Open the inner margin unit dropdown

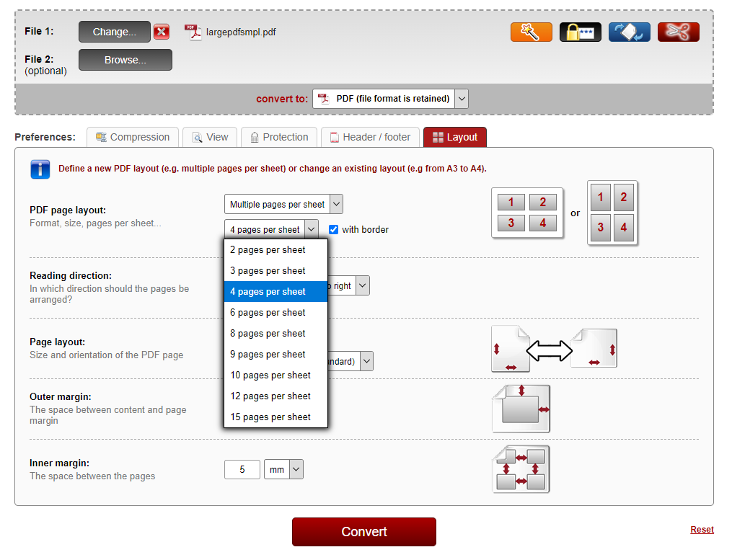(x=283, y=469)
